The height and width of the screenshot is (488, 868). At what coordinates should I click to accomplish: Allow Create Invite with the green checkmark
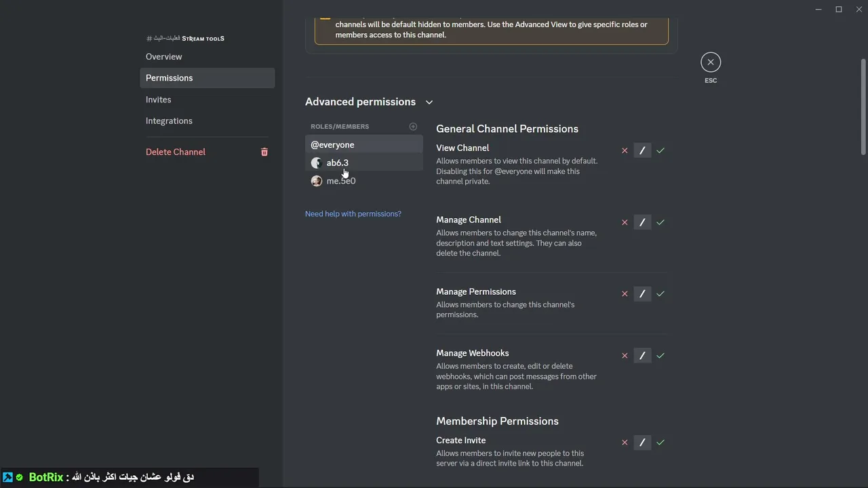coord(660,443)
